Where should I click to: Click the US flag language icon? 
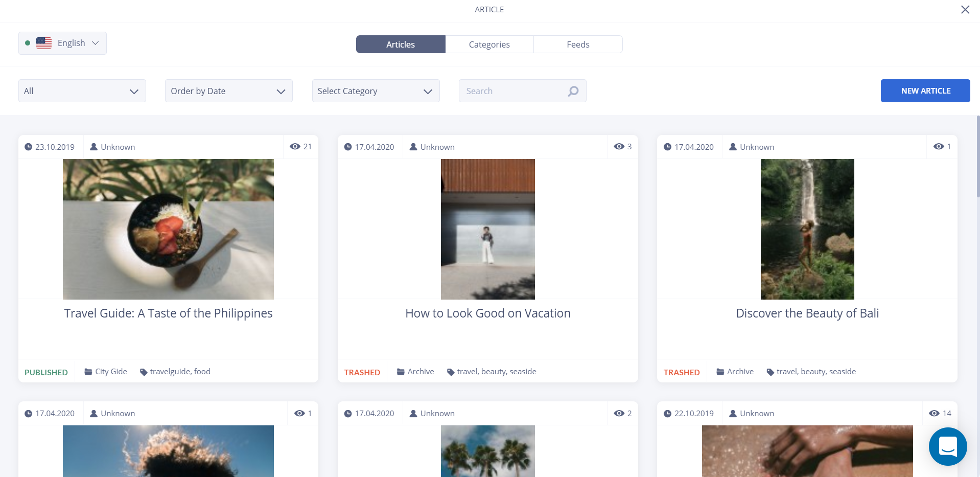[44, 43]
